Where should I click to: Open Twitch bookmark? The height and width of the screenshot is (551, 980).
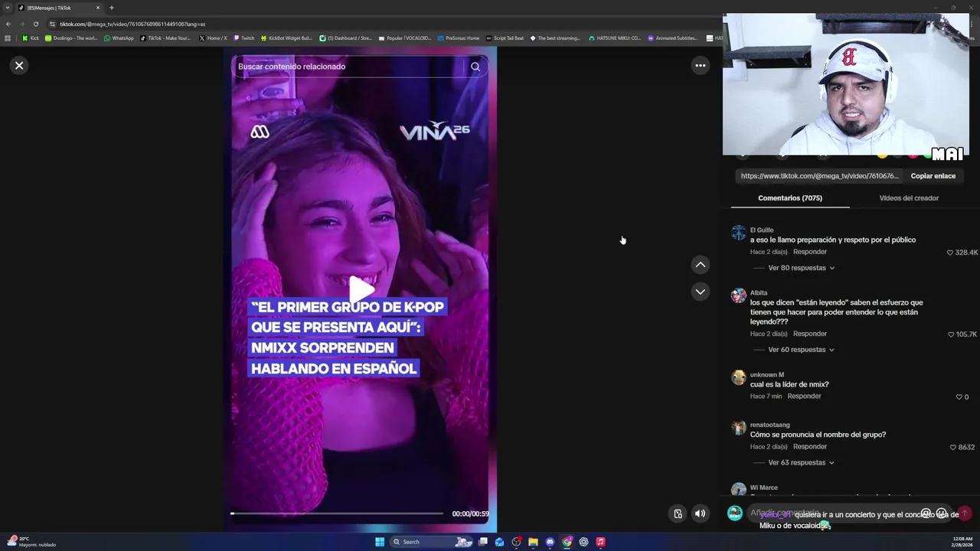244,38
